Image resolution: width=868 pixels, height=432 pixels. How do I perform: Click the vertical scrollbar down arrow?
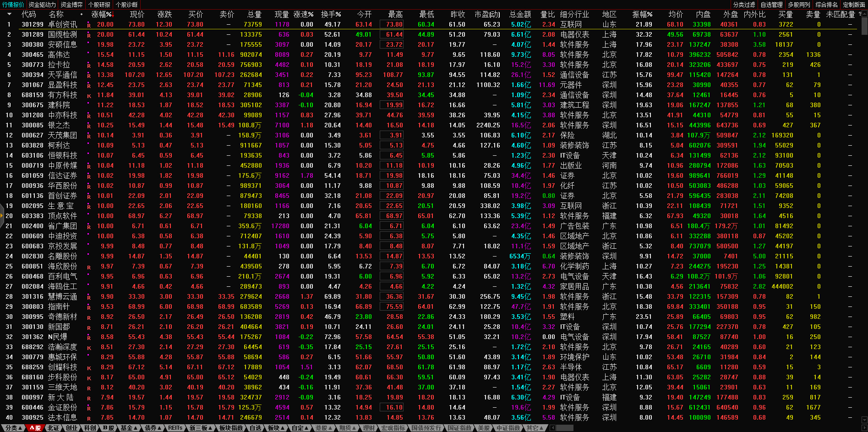coord(864,420)
